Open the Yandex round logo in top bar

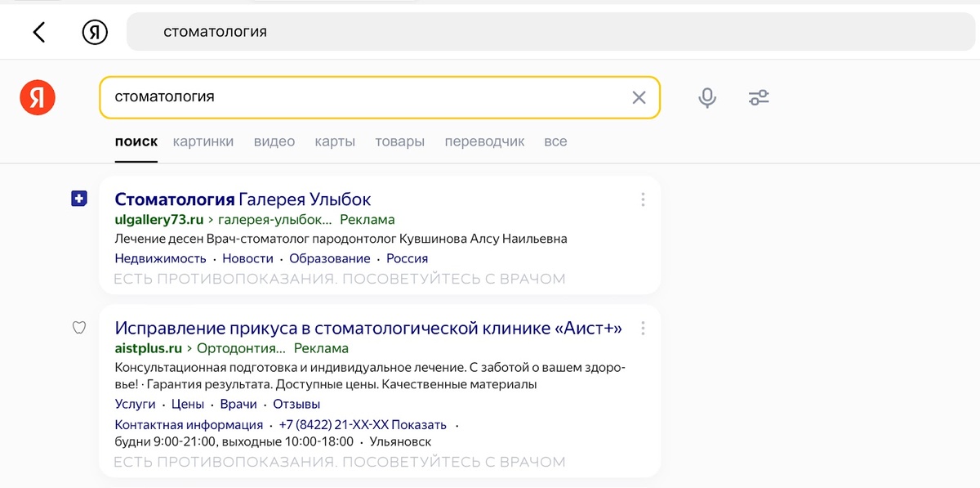pos(96,32)
